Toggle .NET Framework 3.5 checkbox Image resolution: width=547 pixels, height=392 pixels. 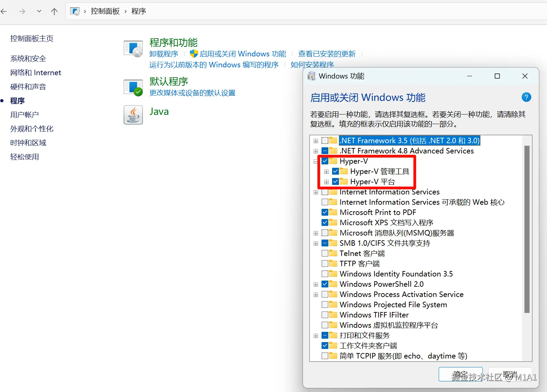click(325, 140)
